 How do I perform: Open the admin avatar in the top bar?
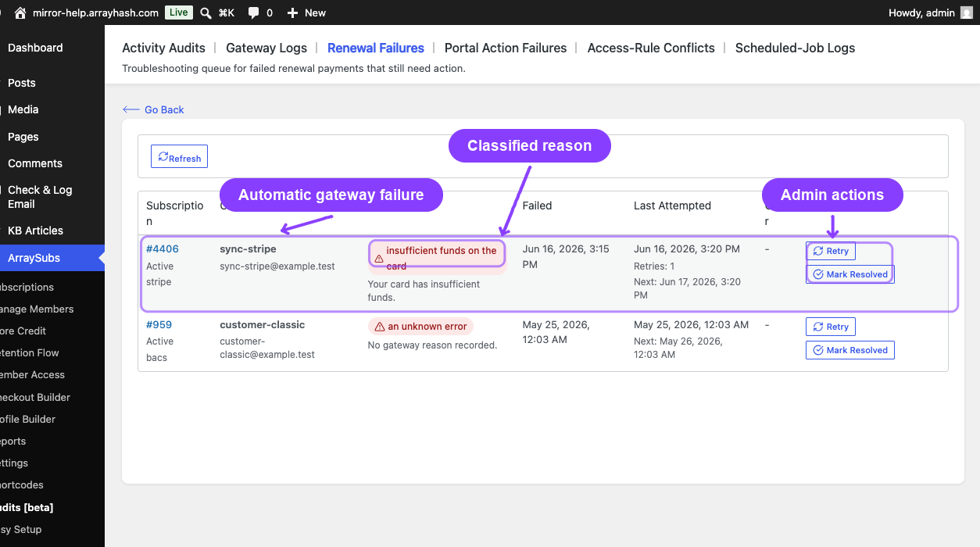click(x=967, y=13)
